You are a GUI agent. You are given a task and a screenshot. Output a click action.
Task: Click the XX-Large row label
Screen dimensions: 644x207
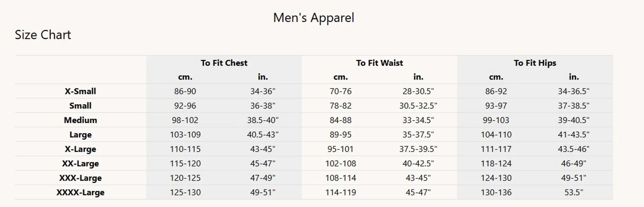tap(80, 163)
